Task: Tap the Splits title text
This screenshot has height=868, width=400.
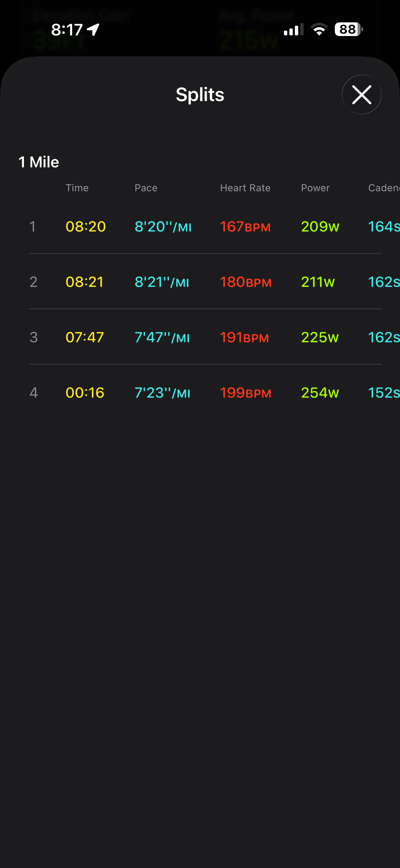Action: [x=200, y=94]
